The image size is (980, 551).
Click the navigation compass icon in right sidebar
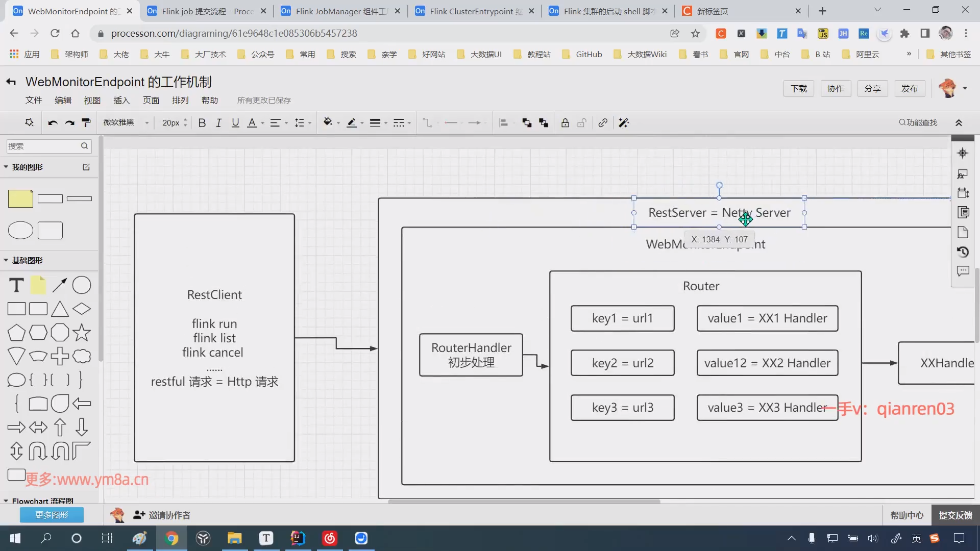tap(963, 153)
